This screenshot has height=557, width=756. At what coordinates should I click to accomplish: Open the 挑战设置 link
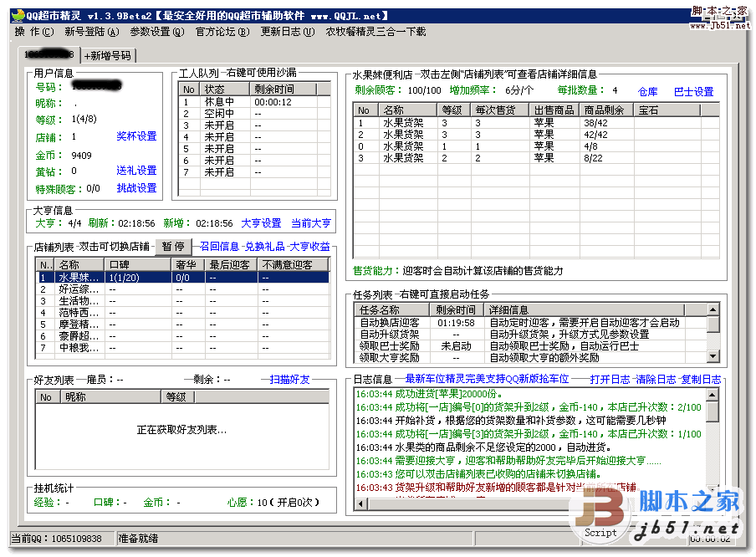click(x=136, y=188)
